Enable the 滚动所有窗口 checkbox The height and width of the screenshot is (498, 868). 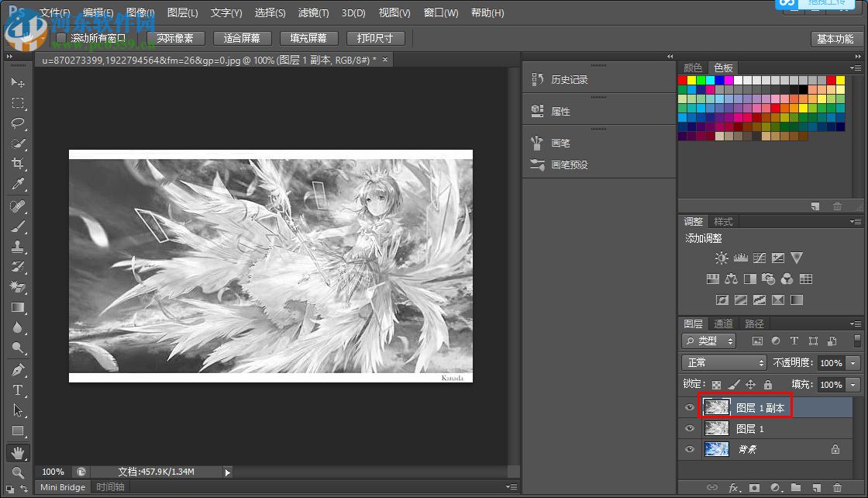tap(61, 38)
